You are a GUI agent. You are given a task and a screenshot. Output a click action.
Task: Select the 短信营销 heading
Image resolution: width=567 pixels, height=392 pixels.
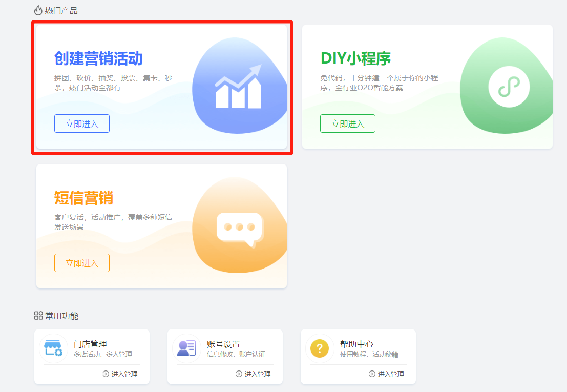[83, 198]
